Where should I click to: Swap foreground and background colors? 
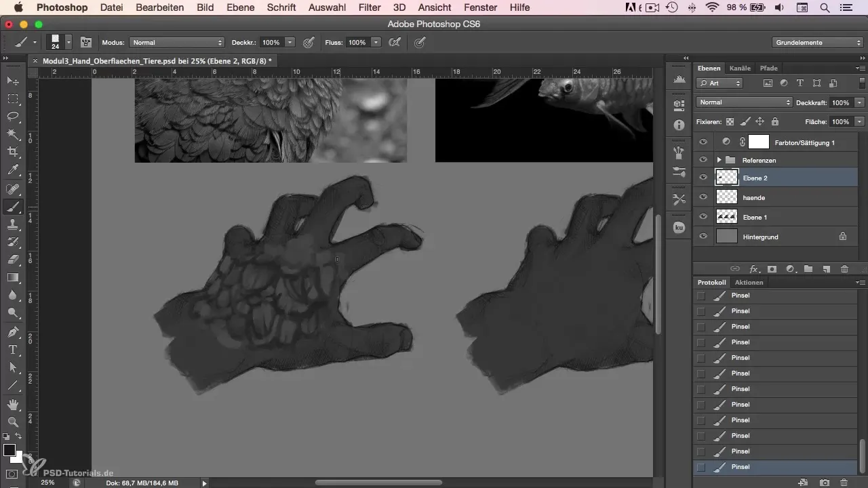(x=19, y=436)
